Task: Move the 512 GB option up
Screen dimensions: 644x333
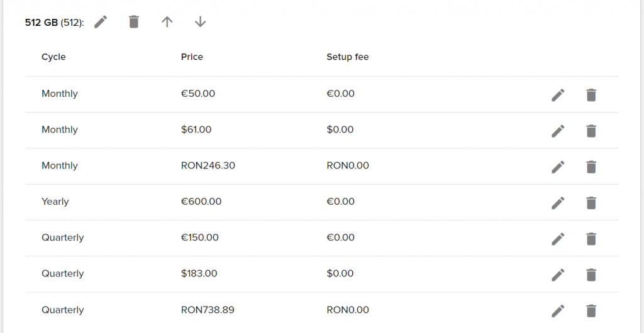Action: click(167, 22)
